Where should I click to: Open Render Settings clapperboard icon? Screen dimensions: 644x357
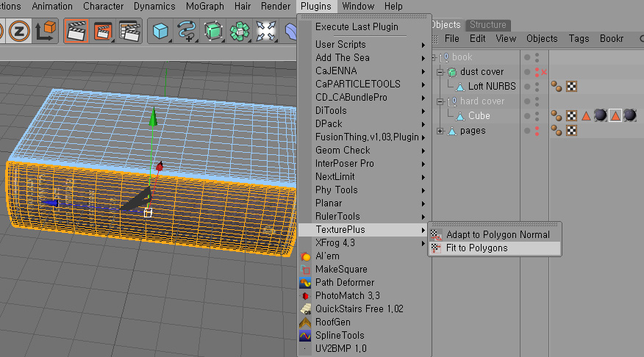(129, 31)
